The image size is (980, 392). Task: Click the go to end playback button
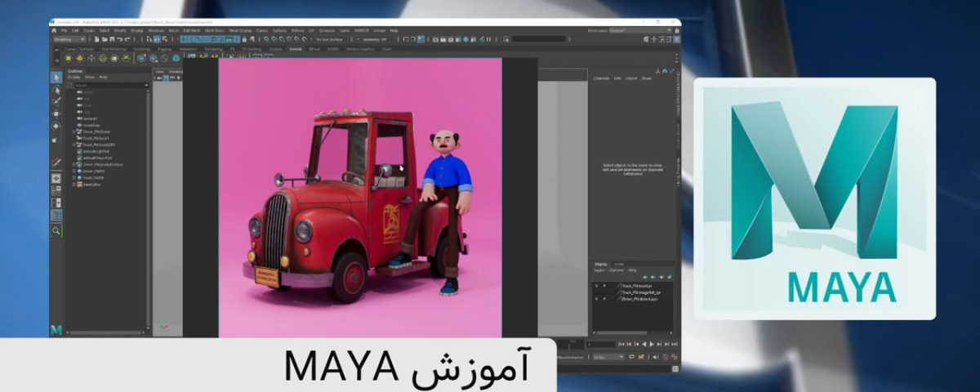pyautogui.click(x=675, y=345)
